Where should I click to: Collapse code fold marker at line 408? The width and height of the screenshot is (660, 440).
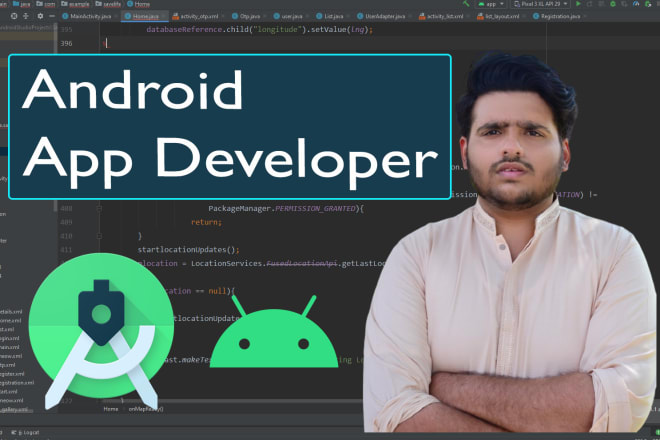(99, 208)
